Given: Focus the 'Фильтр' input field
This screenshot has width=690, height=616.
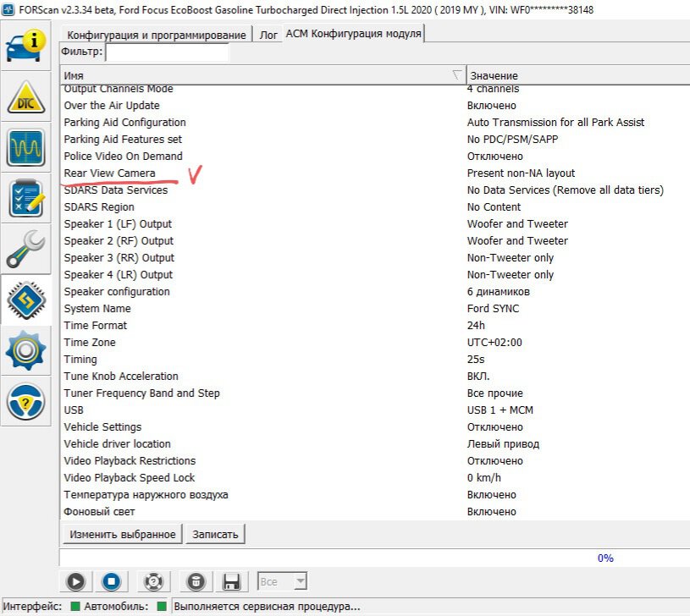Looking at the screenshot, I should [x=168, y=52].
